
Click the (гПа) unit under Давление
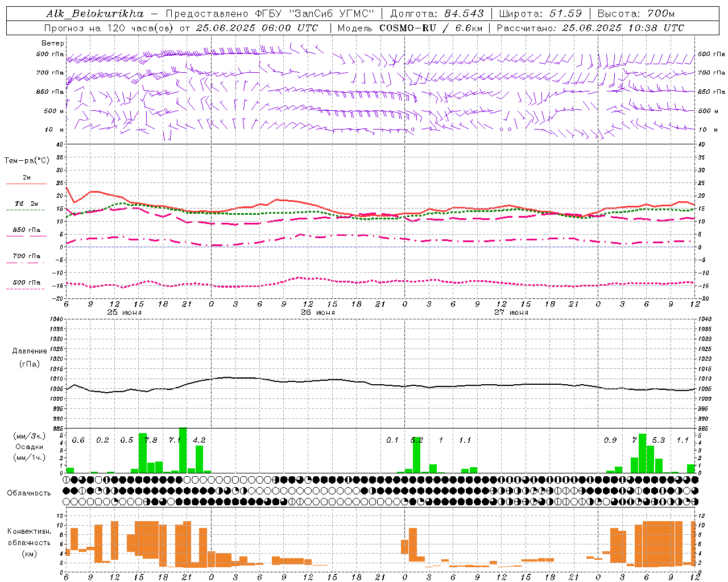(30, 364)
